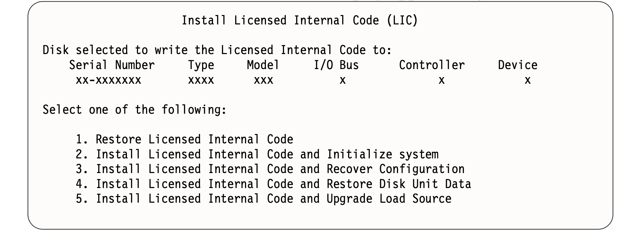Click the xxx value under Model

tap(263, 81)
